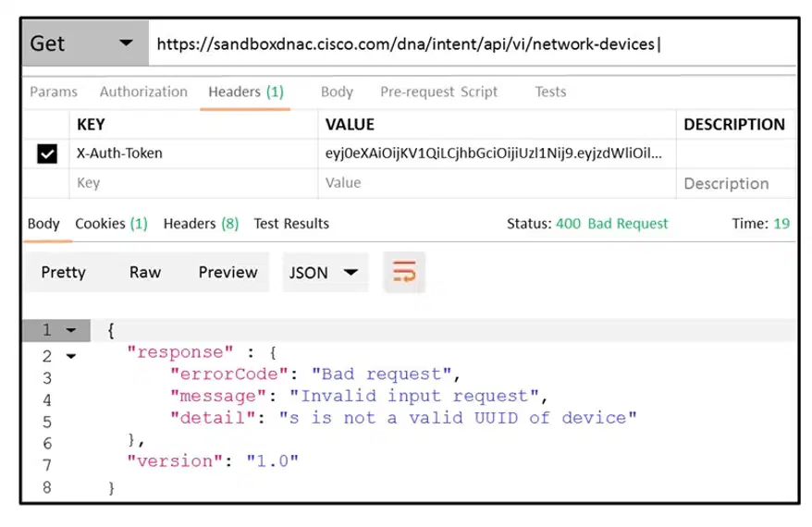812x527 pixels.
Task: Select the response Body tab
Action: click(x=43, y=224)
